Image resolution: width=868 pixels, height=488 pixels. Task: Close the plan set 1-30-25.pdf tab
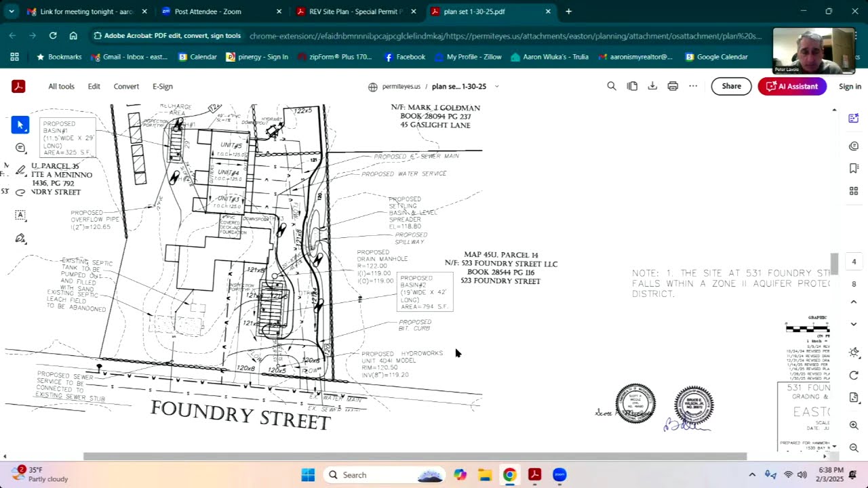[x=548, y=12]
